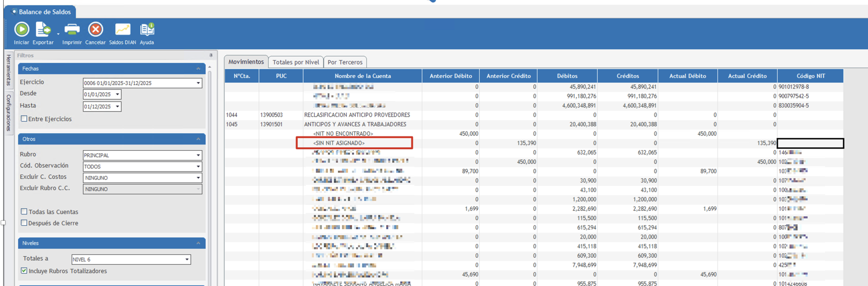Click the 4,600,348,891 Débitos value
Viewport: 868px width, 286px height.
click(579, 106)
